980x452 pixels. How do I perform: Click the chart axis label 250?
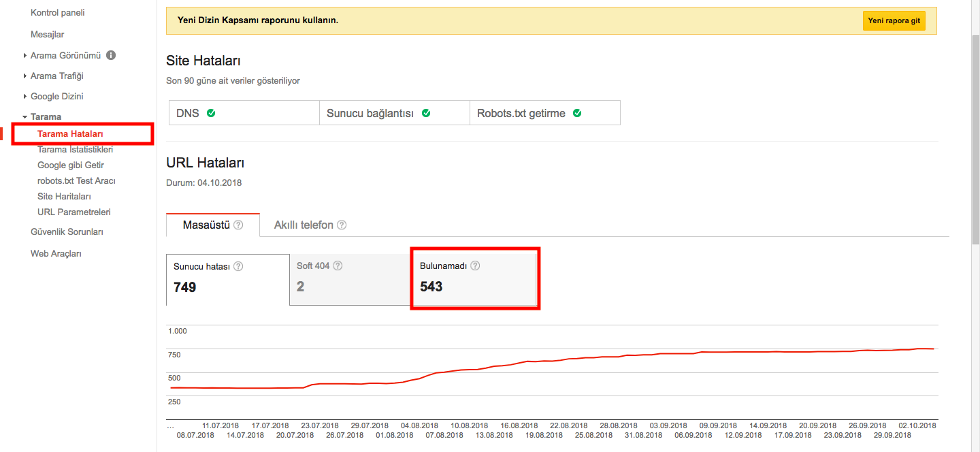174,402
